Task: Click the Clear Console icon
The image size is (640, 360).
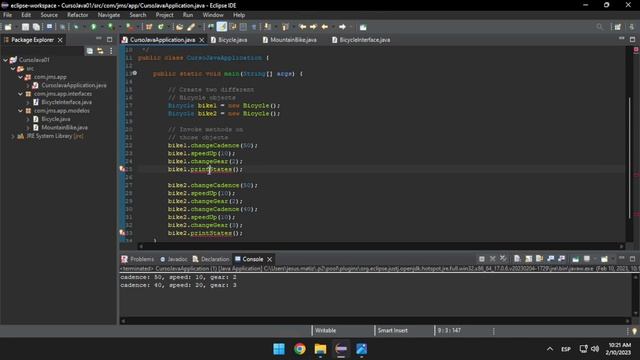Action: [517, 259]
